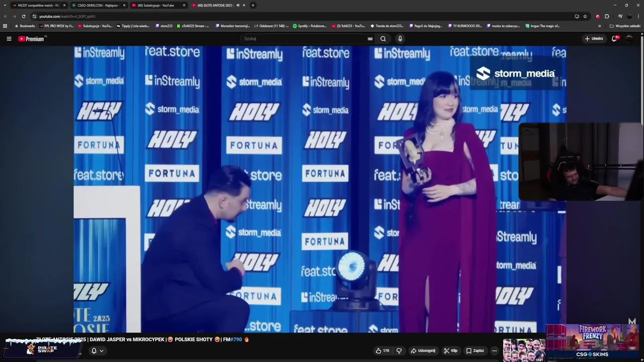This screenshot has width=644, height=362.
Task: Open Imgur: The magic of bookmark
Action: [542, 26]
